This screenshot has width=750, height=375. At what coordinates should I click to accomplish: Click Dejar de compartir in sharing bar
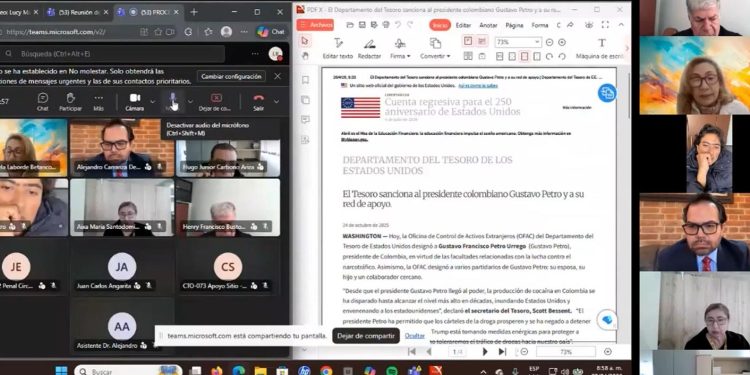pyautogui.click(x=365, y=336)
